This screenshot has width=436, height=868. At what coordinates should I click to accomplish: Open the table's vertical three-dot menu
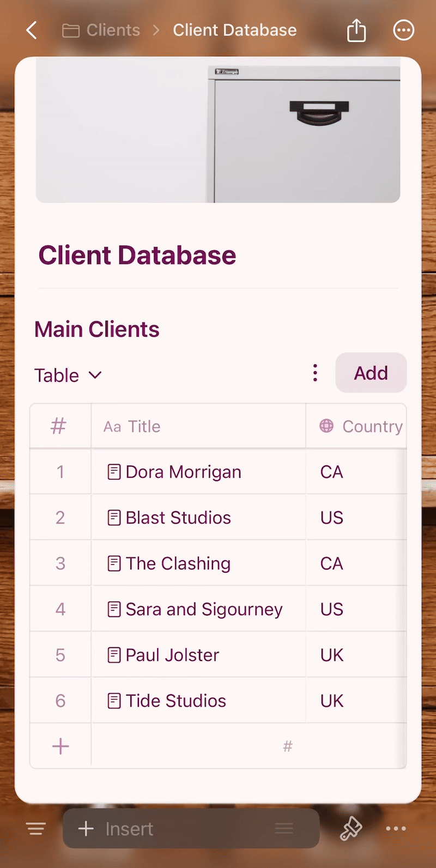tap(315, 373)
